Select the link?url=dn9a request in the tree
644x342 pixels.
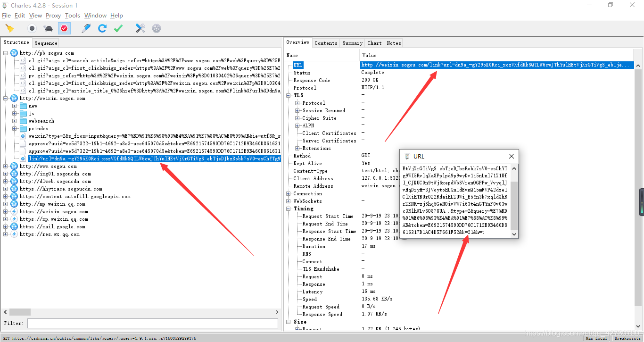tap(154, 158)
